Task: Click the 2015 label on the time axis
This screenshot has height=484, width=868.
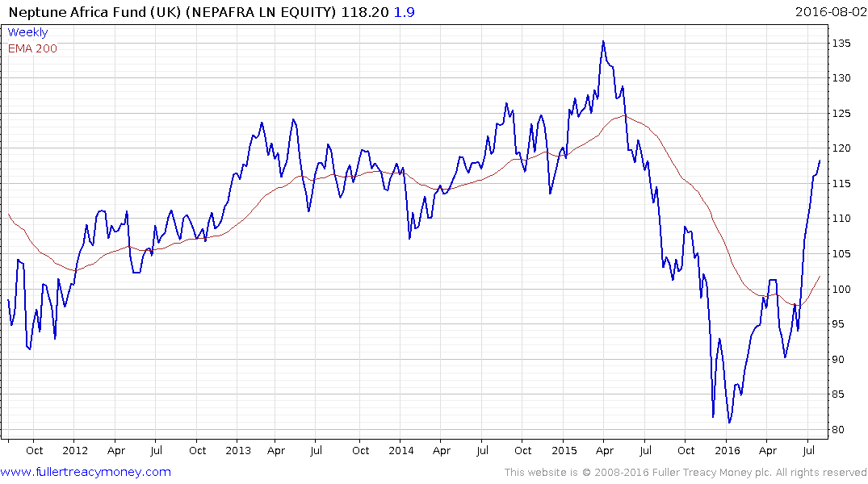Action: [x=564, y=450]
